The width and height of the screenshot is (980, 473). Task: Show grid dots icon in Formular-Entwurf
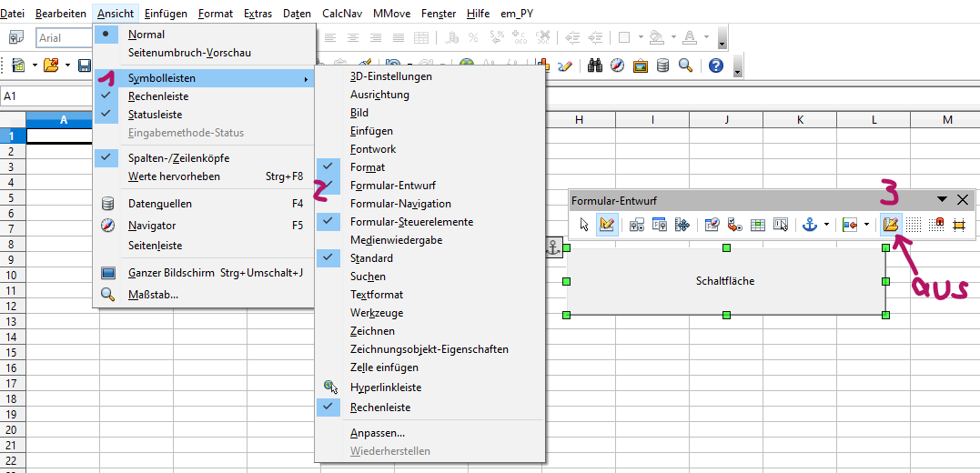[x=914, y=225]
